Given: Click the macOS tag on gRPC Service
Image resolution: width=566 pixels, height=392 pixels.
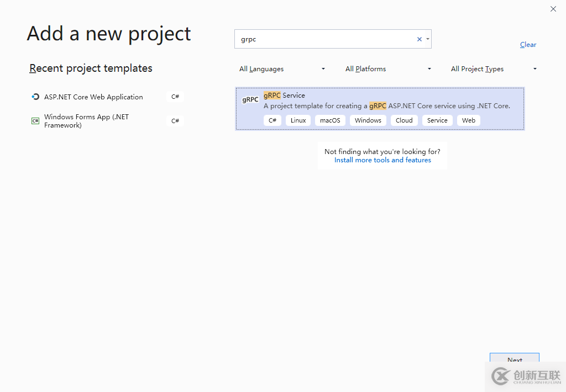Looking at the screenshot, I should click(330, 120).
